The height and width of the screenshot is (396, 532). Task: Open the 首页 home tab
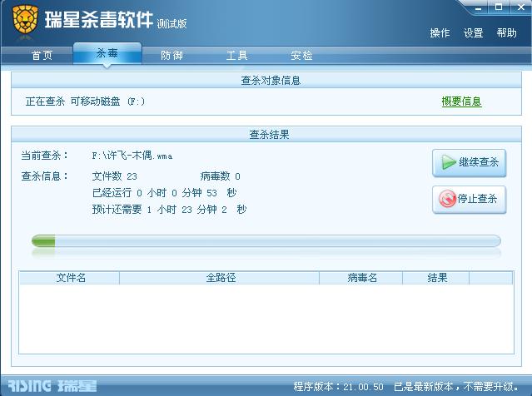[42, 55]
